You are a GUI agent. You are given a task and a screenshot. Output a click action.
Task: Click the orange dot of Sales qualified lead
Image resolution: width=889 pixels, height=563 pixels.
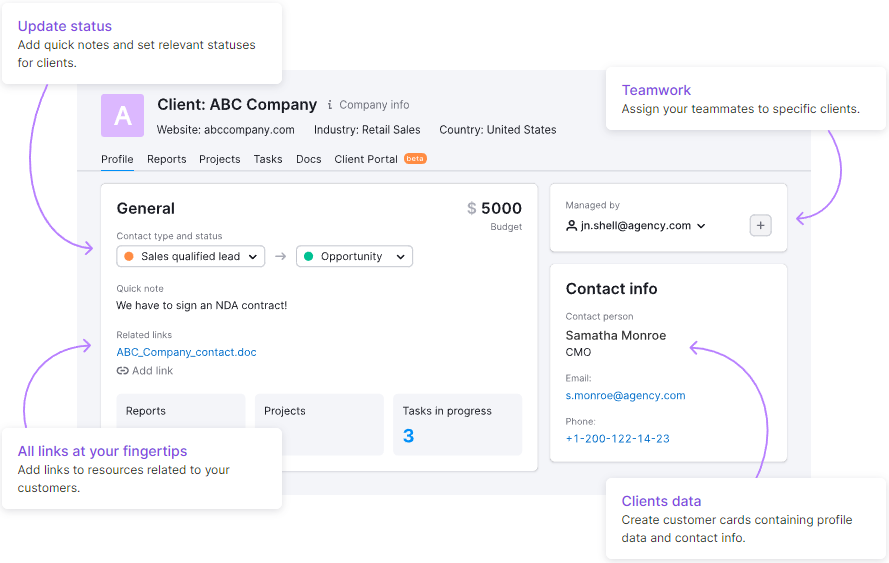(x=129, y=256)
